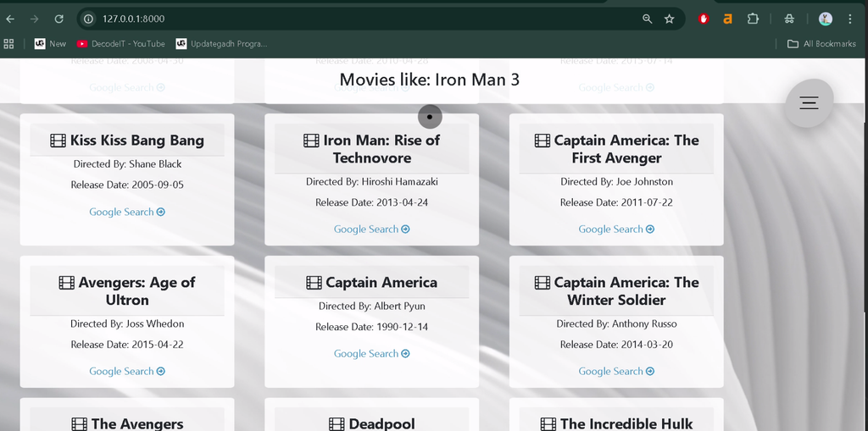This screenshot has height=431, width=868.
Task: Bookmark this page with the star icon
Action: point(670,19)
